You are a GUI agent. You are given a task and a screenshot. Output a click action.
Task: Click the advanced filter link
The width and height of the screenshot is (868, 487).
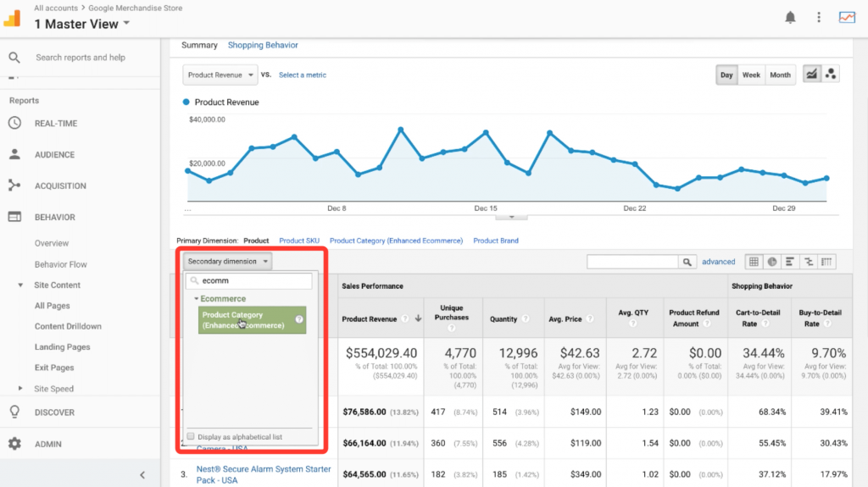pos(719,262)
